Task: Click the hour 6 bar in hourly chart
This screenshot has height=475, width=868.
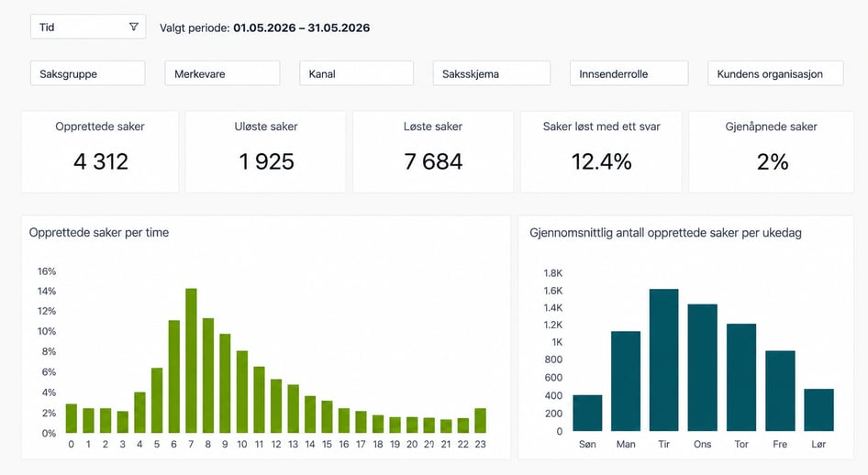Action: pos(173,377)
